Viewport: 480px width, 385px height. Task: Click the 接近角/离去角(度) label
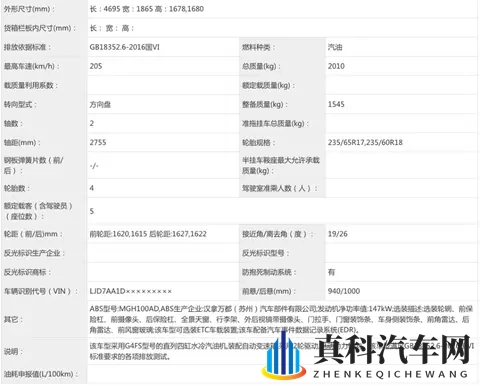coord(277,234)
